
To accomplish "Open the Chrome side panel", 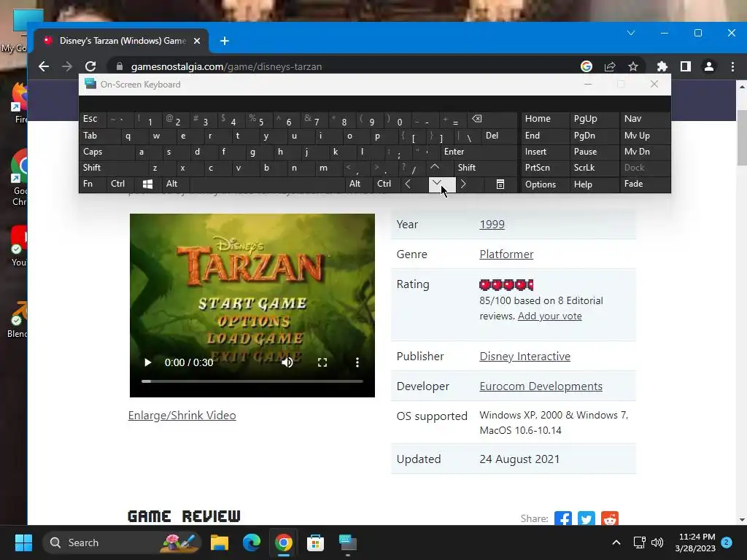I will coord(686,66).
